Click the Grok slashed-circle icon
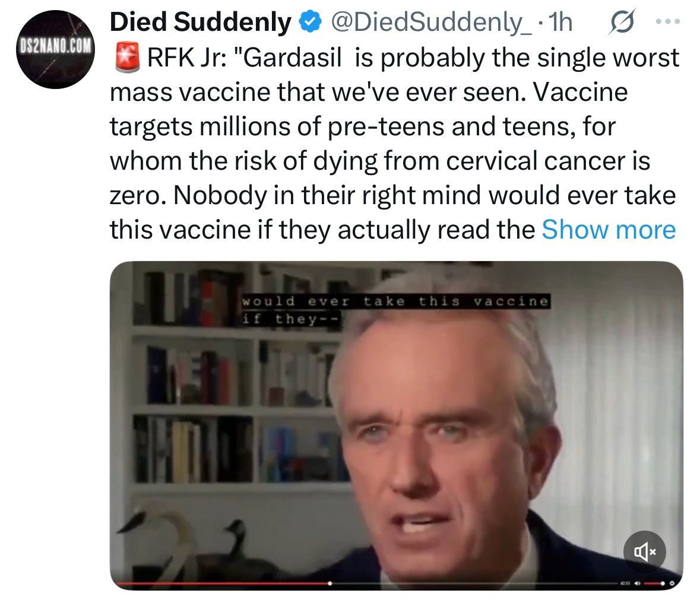Screen dimensions: 700x603 tap(622, 21)
